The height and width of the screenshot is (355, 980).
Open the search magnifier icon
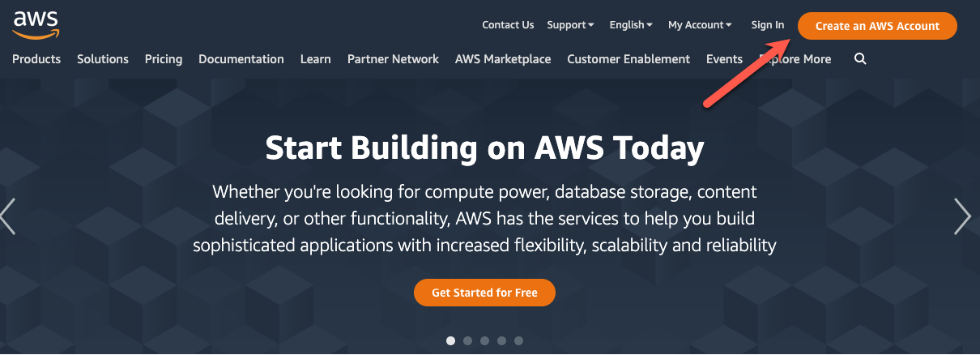pos(860,59)
